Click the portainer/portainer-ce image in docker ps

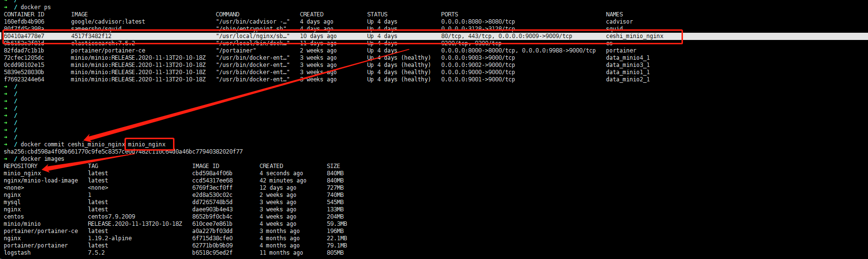click(x=108, y=51)
